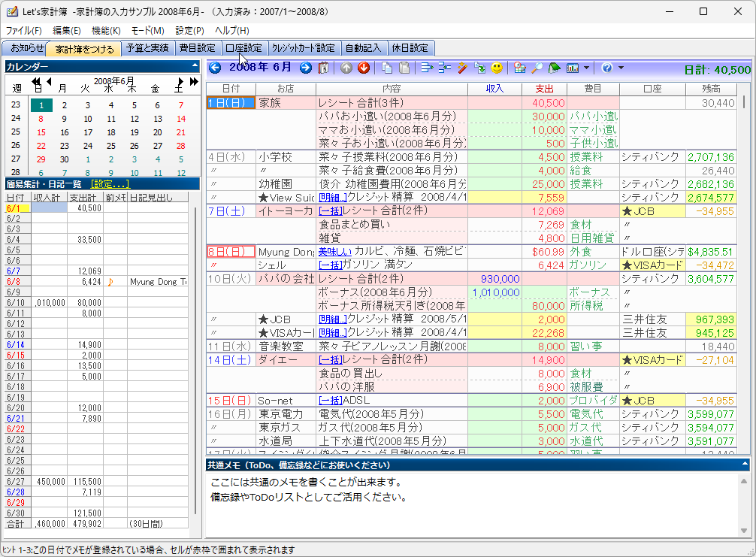Select the magic wand icon
The width and height of the screenshot is (756, 557).
(464, 68)
